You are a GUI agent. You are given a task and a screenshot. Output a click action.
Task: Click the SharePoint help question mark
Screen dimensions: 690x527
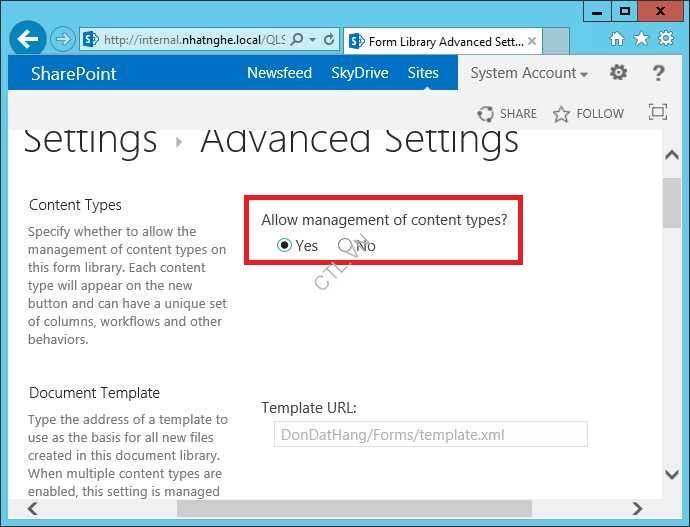(x=658, y=73)
